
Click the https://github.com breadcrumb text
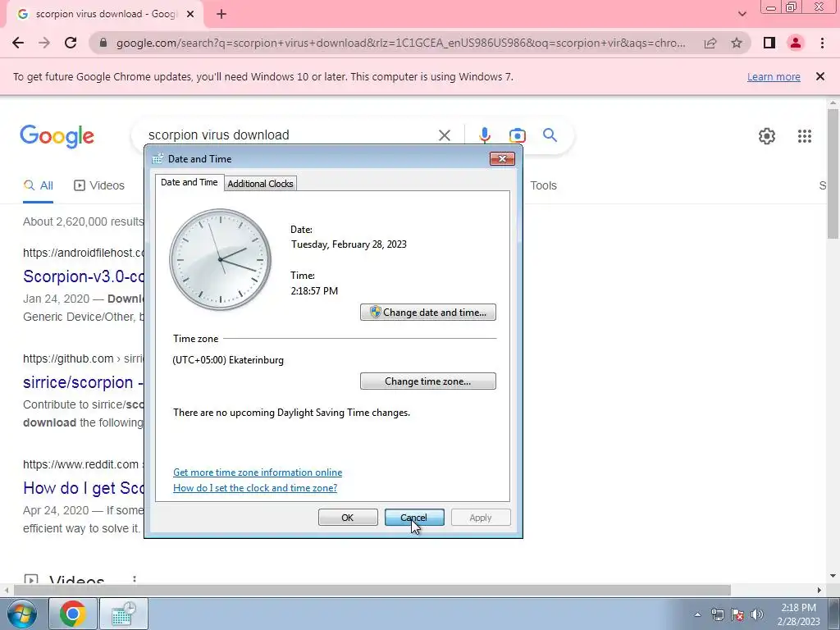(x=68, y=359)
